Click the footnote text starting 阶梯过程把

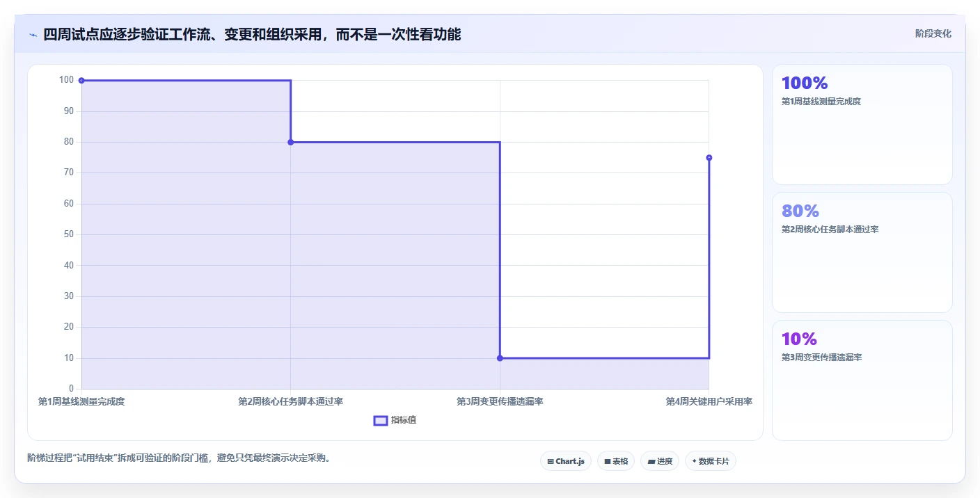[x=179, y=458]
